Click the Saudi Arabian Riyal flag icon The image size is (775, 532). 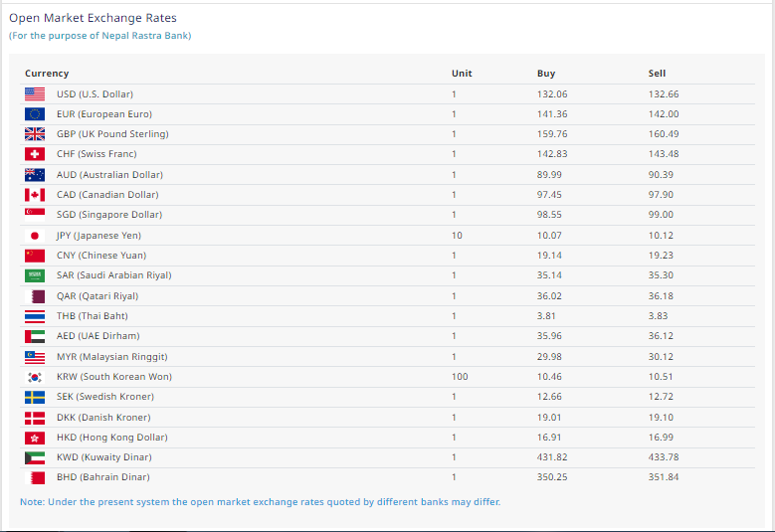coord(35,275)
